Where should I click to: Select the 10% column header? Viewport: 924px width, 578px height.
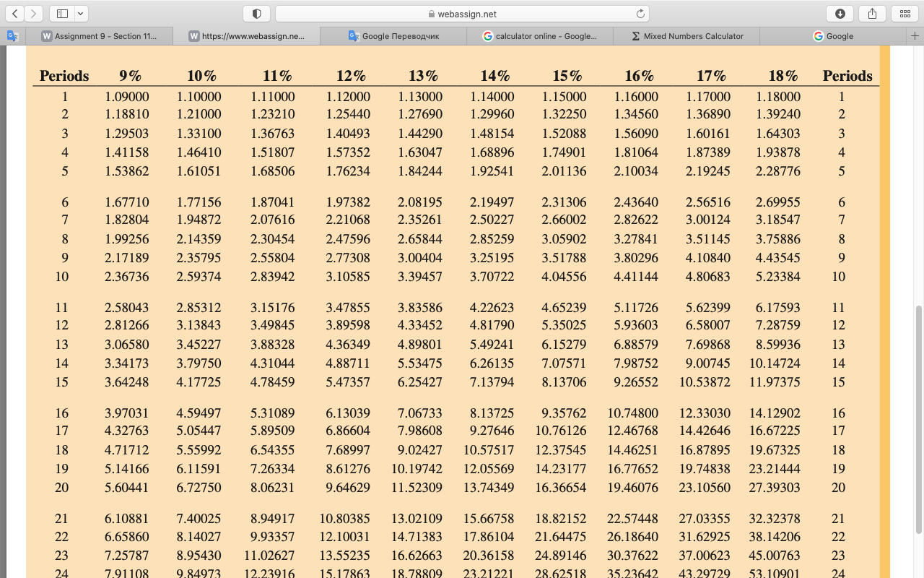201,76
